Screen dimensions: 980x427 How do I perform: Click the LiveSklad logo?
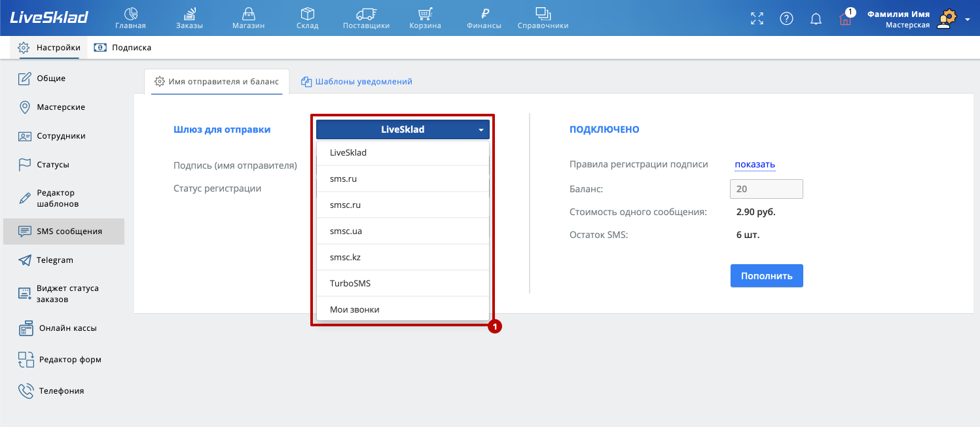pyautogui.click(x=49, y=18)
